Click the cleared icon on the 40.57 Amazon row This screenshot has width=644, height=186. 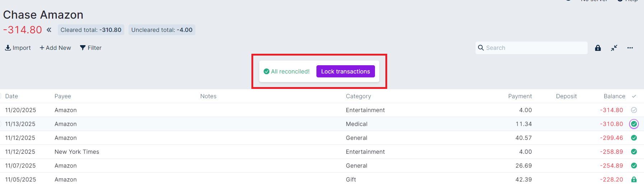[634, 138]
